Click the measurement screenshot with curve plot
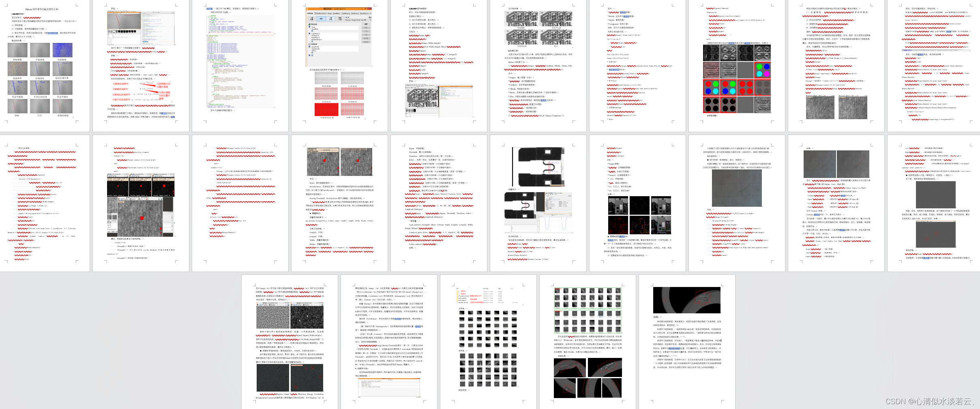This screenshot has height=409, width=980. pyautogui.click(x=538, y=212)
